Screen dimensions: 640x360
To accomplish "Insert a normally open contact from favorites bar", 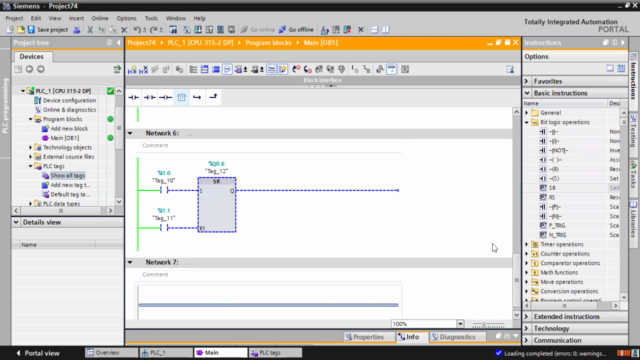I will [133, 98].
